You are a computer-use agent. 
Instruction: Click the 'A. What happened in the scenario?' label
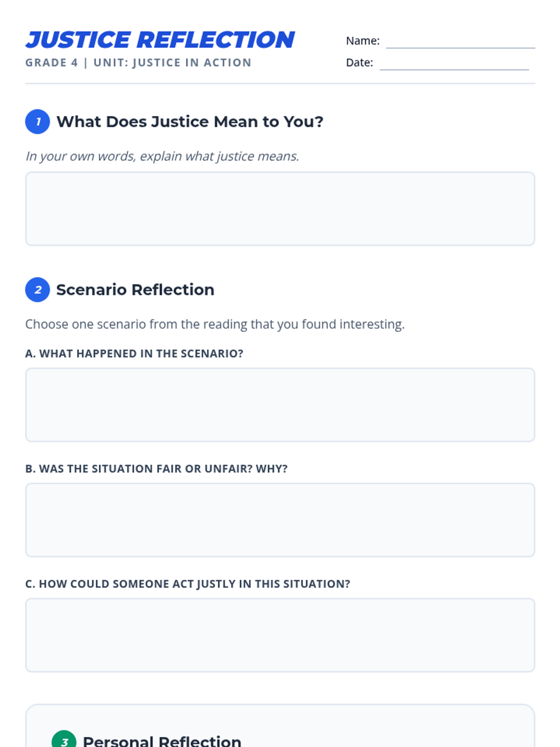coord(134,353)
